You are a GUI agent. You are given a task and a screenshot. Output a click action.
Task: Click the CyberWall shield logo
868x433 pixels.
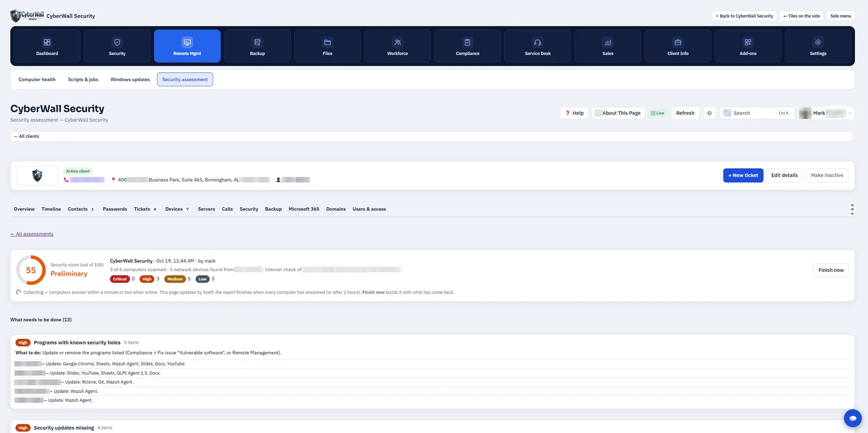(x=27, y=15)
